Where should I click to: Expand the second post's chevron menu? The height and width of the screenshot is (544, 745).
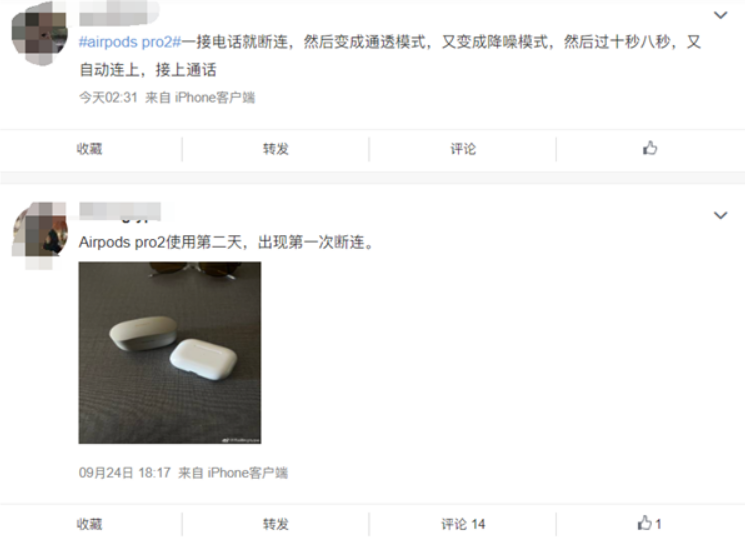click(720, 215)
